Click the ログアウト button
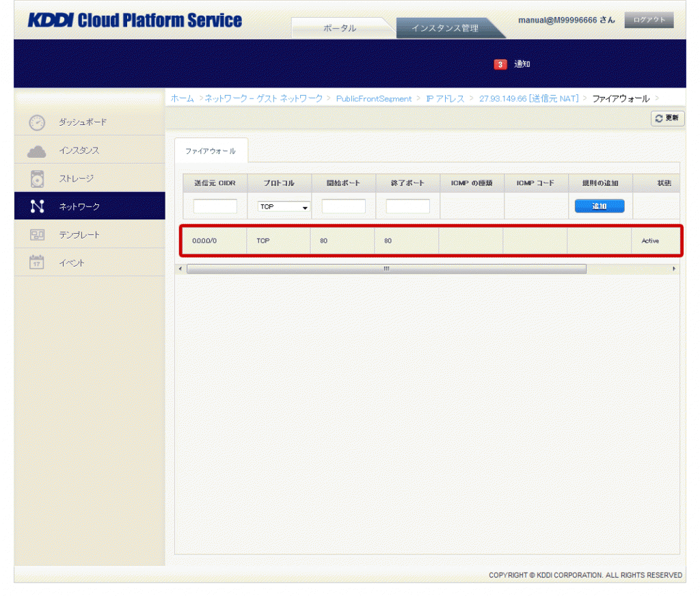This screenshot has height=596, width=700. pos(649,20)
